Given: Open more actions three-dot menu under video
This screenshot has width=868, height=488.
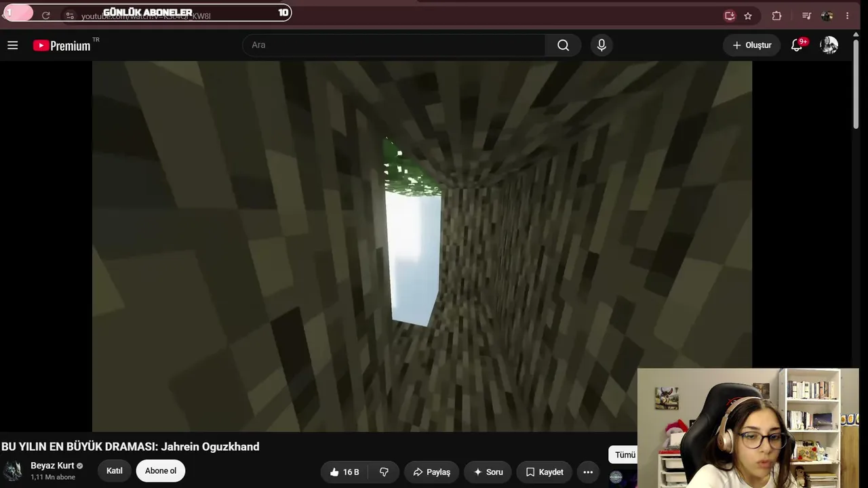Looking at the screenshot, I should coord(588,472).
